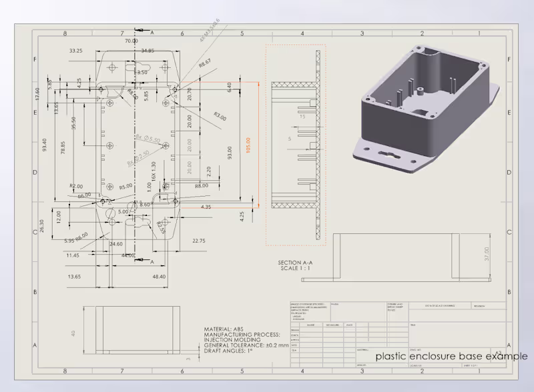Click the 5.95 dimension text
The width and height of the screenshot is (534, 392).
coord(69,241)
